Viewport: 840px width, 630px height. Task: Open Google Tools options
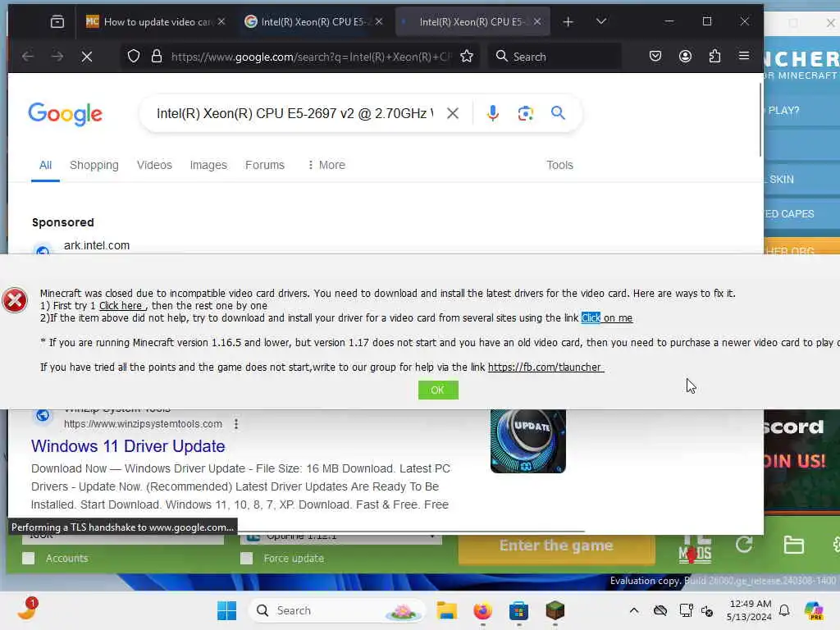click(x=559, y=165)
